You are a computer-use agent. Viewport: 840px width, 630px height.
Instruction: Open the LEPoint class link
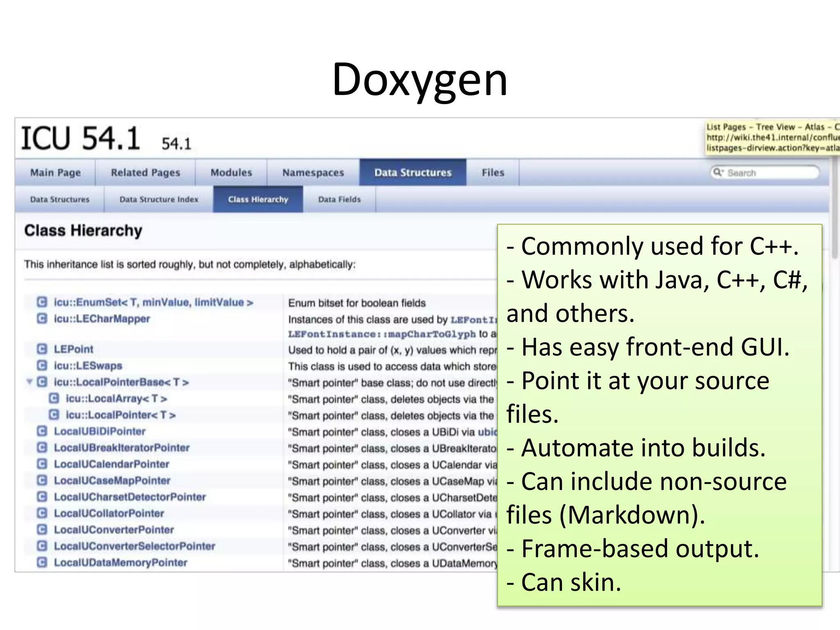74,349
